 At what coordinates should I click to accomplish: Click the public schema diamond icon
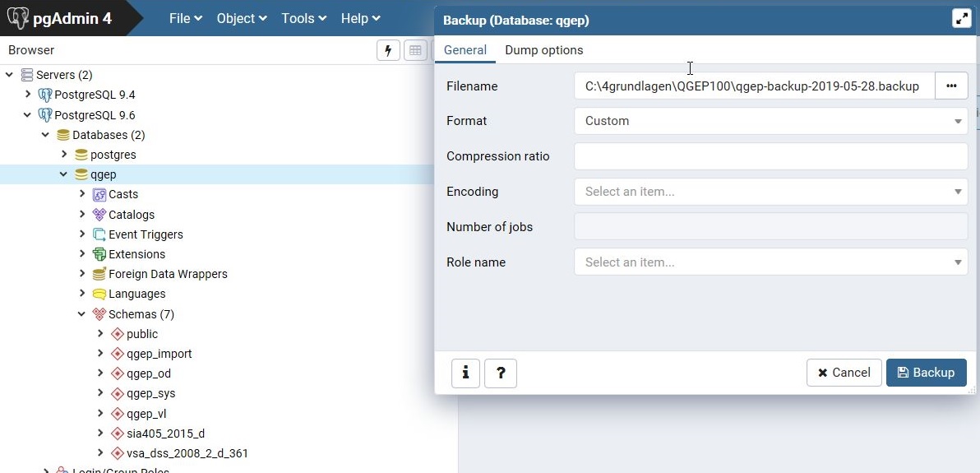click(117, 334)
